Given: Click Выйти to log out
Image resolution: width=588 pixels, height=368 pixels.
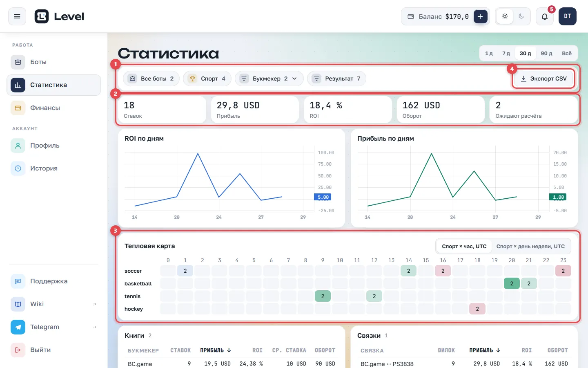Looking at the screenshot, I should point(53,350).
